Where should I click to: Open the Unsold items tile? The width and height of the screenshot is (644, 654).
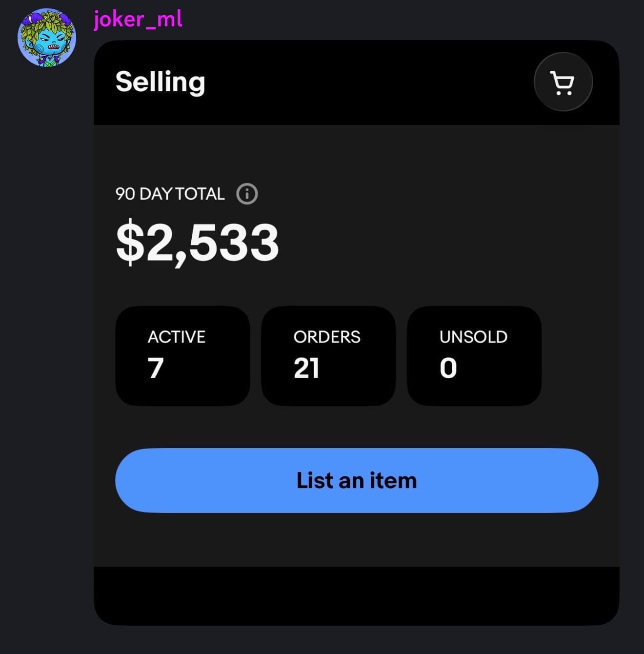[474, 356]
